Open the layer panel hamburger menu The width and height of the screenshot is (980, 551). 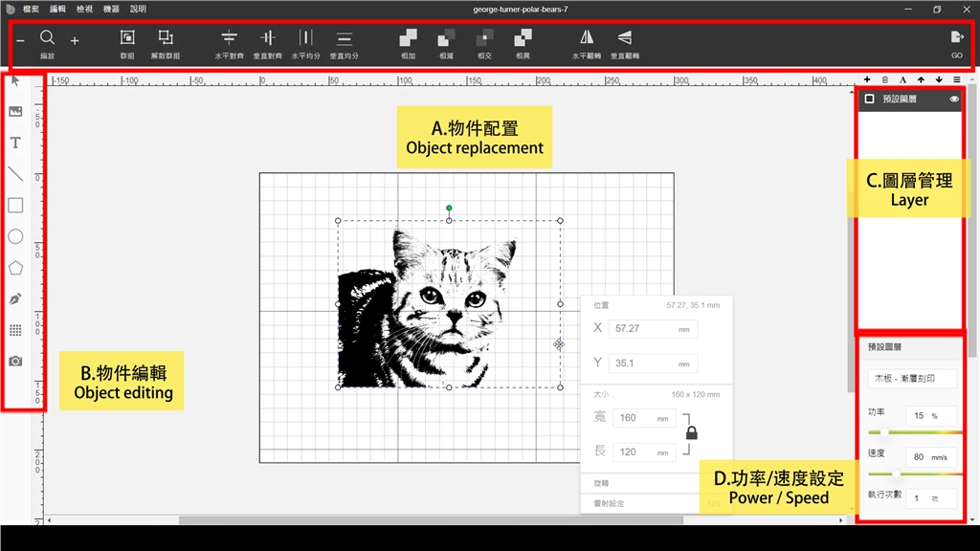[956, 79]
